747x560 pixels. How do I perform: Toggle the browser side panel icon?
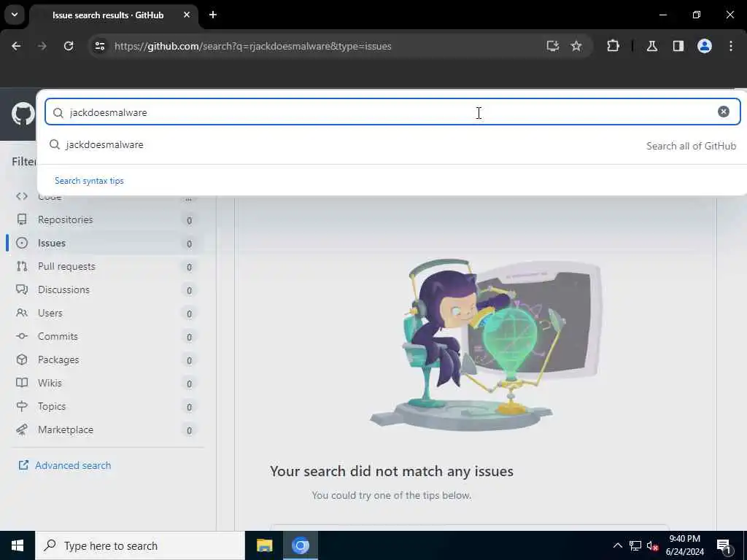pos(678,46)
